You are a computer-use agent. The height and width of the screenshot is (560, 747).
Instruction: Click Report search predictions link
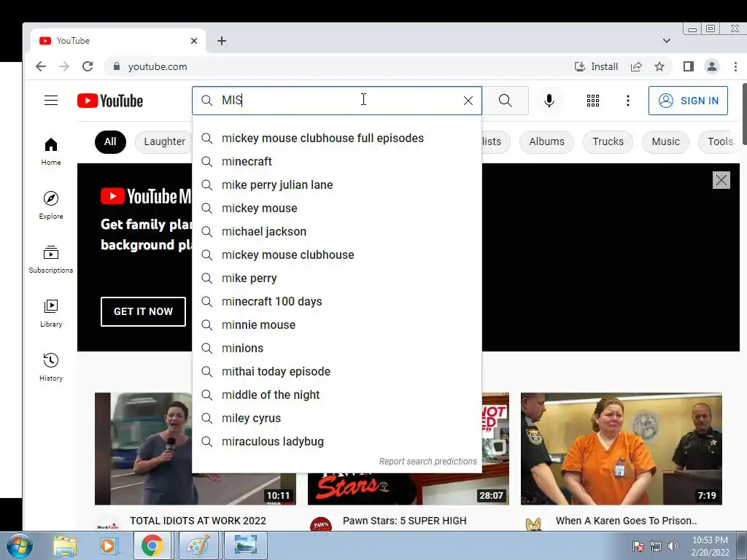tap(427, 462)
